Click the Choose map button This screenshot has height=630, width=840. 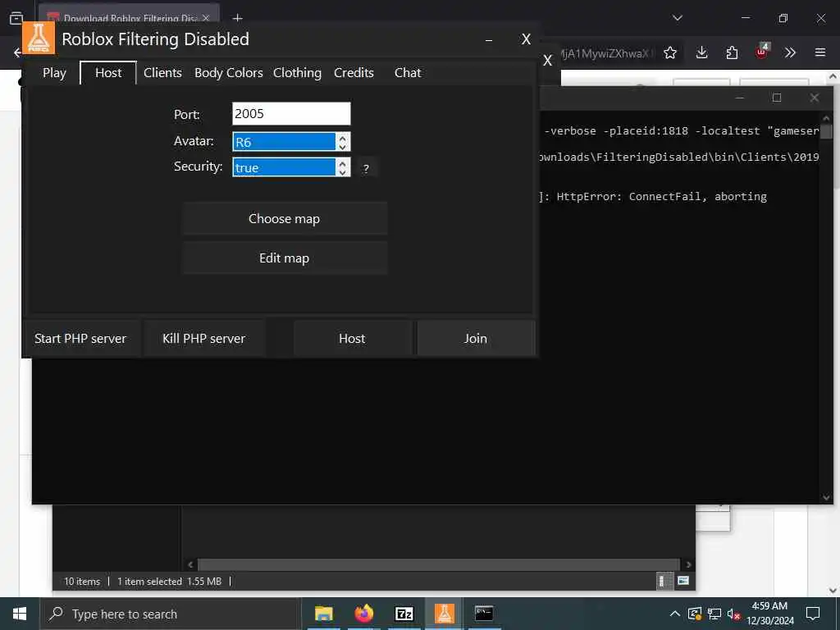tap(284, 218)
